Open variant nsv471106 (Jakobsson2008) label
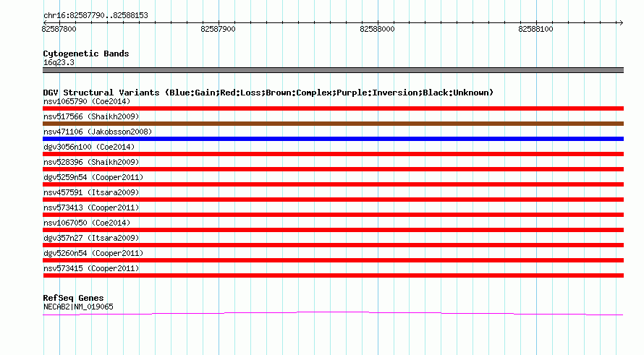 pyautogui.click(x=98, y=132)
